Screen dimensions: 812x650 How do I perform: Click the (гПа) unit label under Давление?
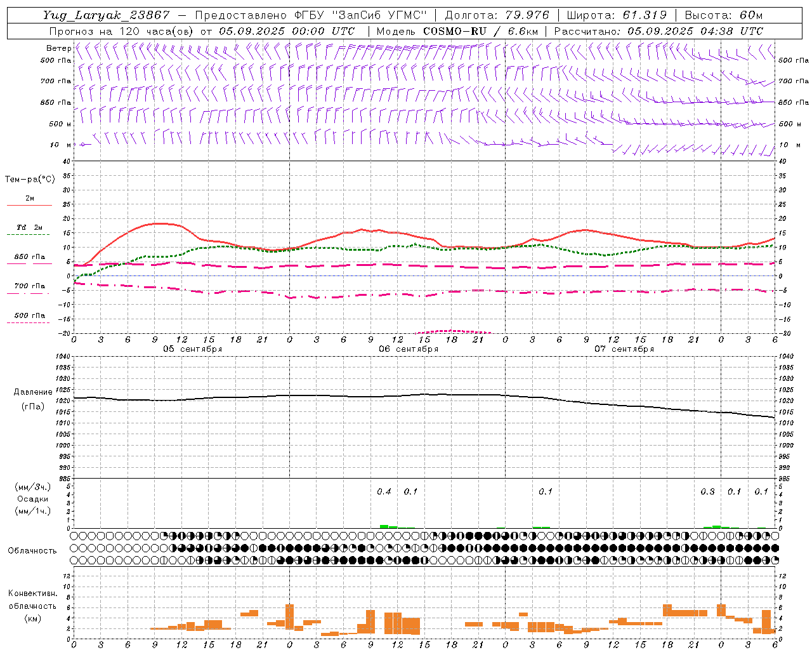click(x=33, y=406)
